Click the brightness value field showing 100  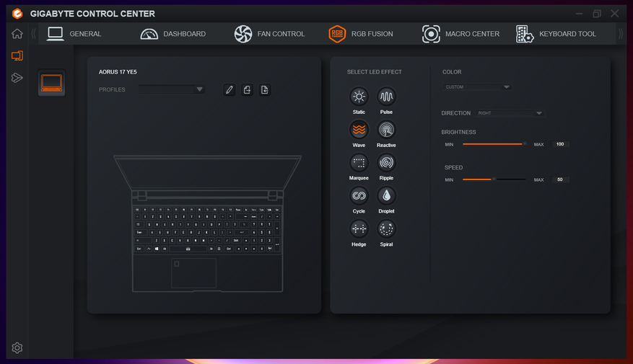[x=560, y=144]
